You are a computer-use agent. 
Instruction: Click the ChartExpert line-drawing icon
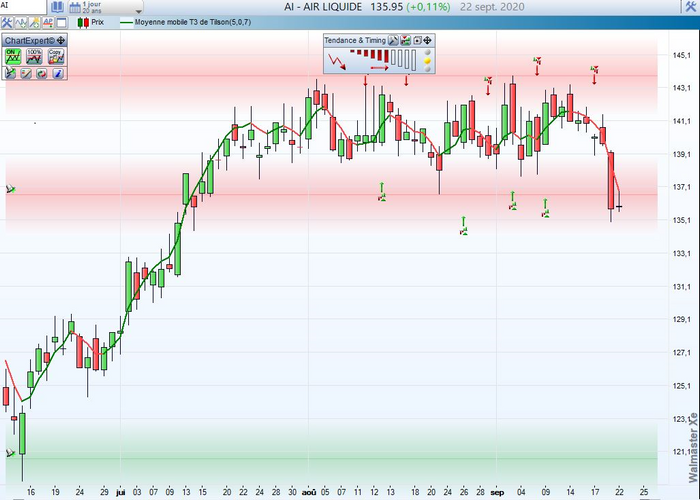coord(10,73)
